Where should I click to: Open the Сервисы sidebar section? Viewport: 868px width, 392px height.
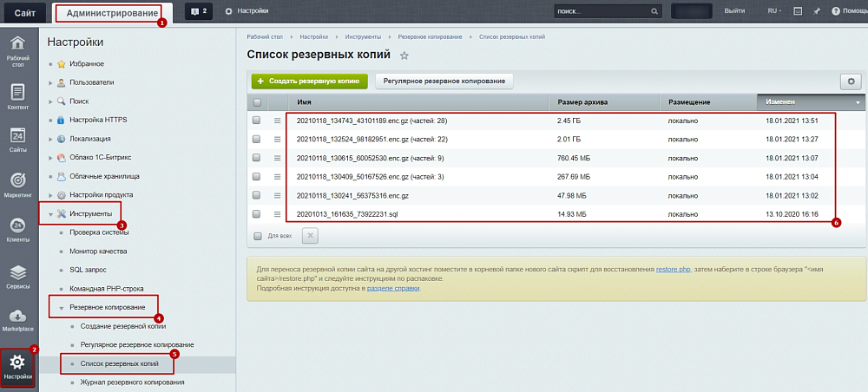[x=17, y=278]
